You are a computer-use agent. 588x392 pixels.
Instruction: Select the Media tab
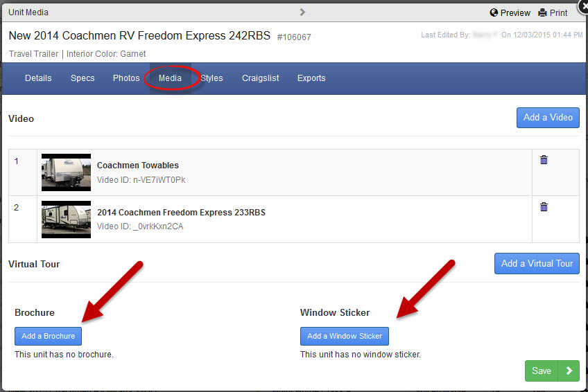(x=170, y=78)
